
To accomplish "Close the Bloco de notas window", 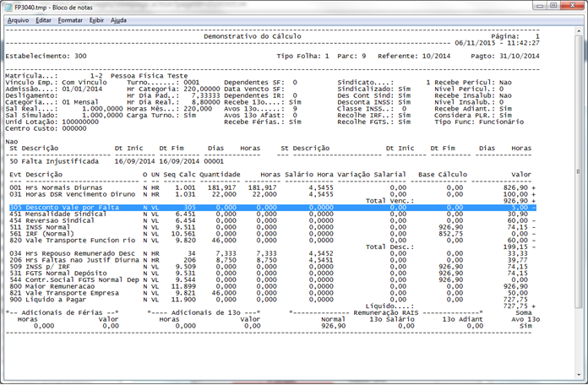I will 572,6.
